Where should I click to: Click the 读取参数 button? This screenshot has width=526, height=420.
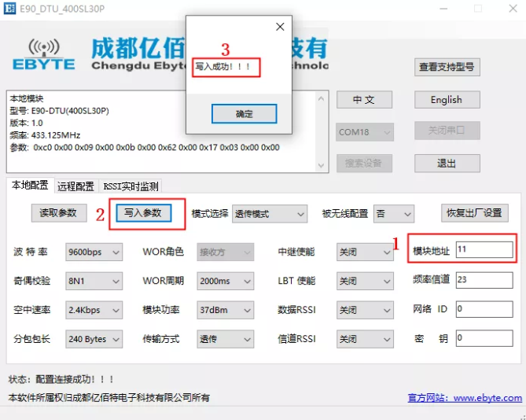[59, 213]
